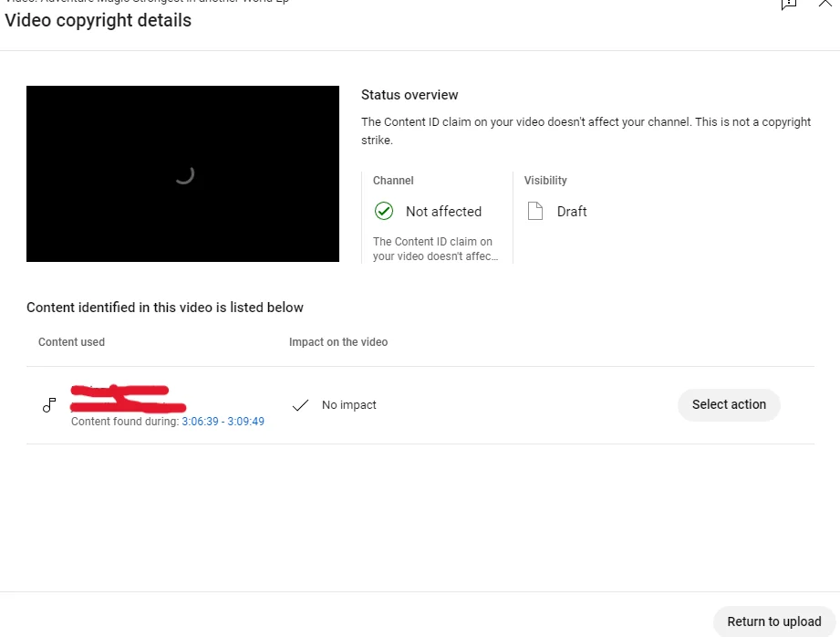Click the 'Visibility' label
This screenshot has width=840, height=637.
click(x=544, y=180)
